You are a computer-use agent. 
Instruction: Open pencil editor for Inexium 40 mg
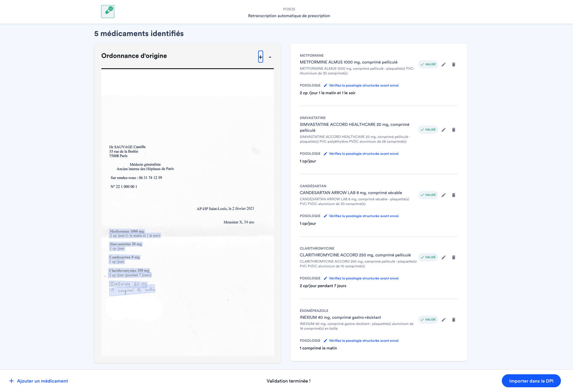click(x=443, y=320)
